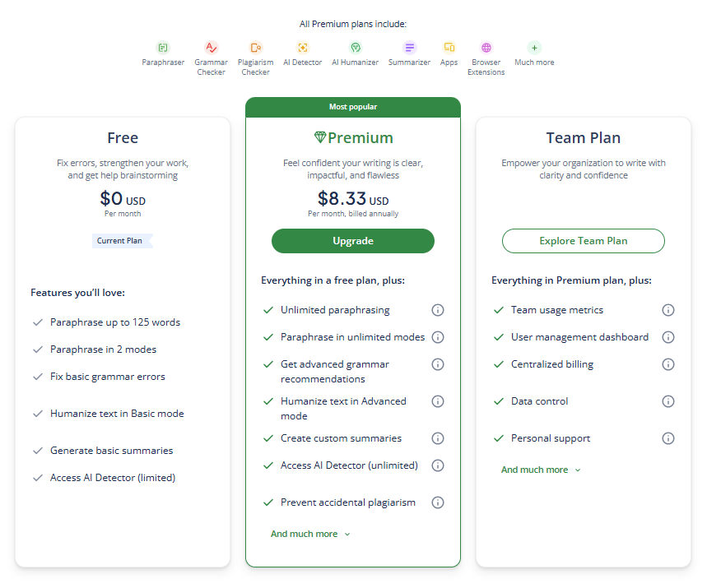Click the AI Humanizer icon
The height and width of the screenshot is (588, 707).
(x=356, y=48)
